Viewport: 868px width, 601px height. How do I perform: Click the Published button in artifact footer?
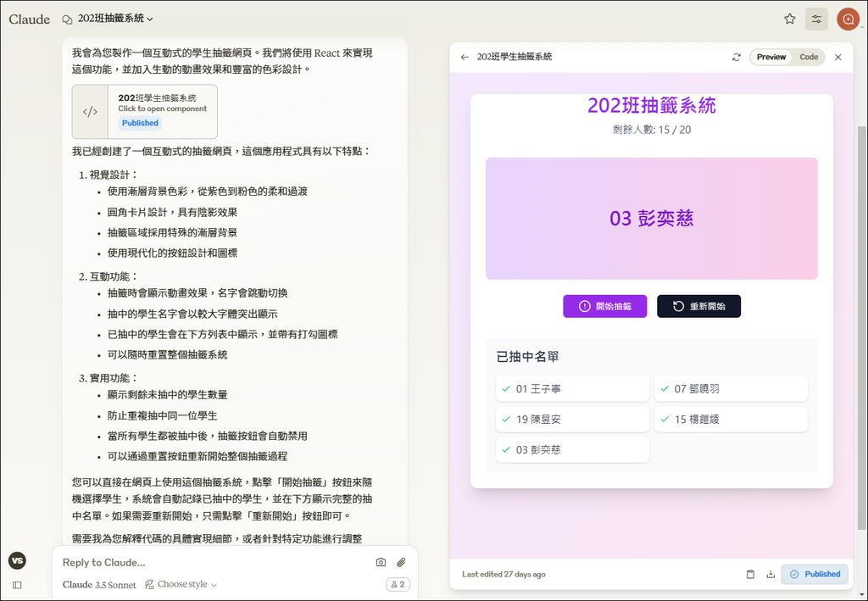pyautogui.click(x=815, y=575)
